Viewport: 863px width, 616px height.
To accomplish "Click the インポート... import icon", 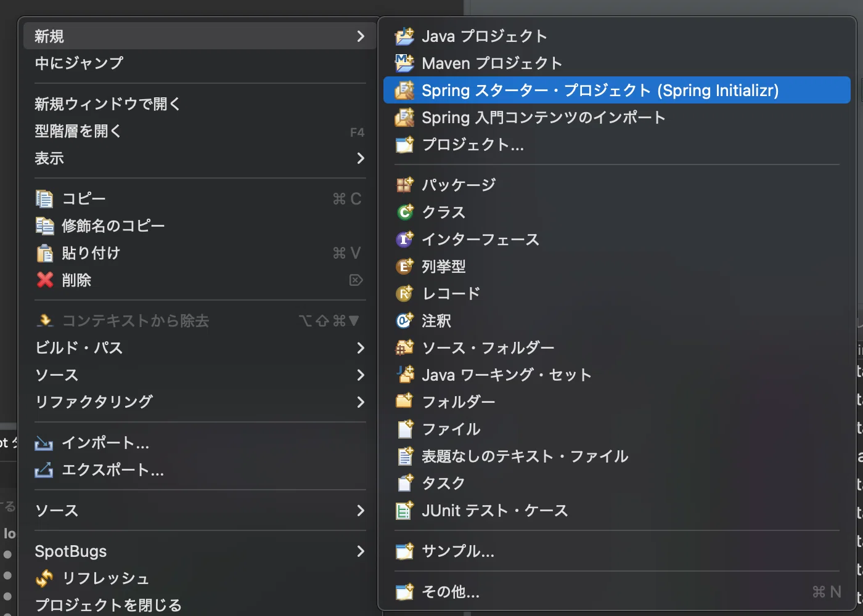I will 44,442.
